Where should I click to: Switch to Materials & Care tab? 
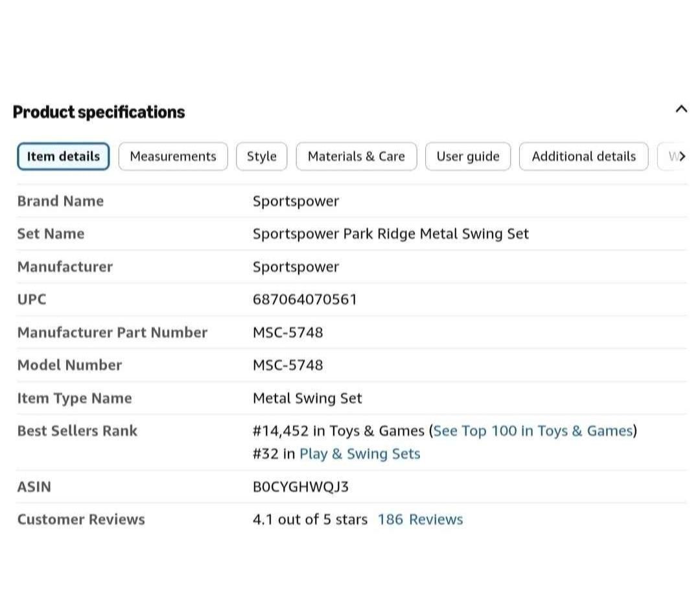click(x=356, y=156)
